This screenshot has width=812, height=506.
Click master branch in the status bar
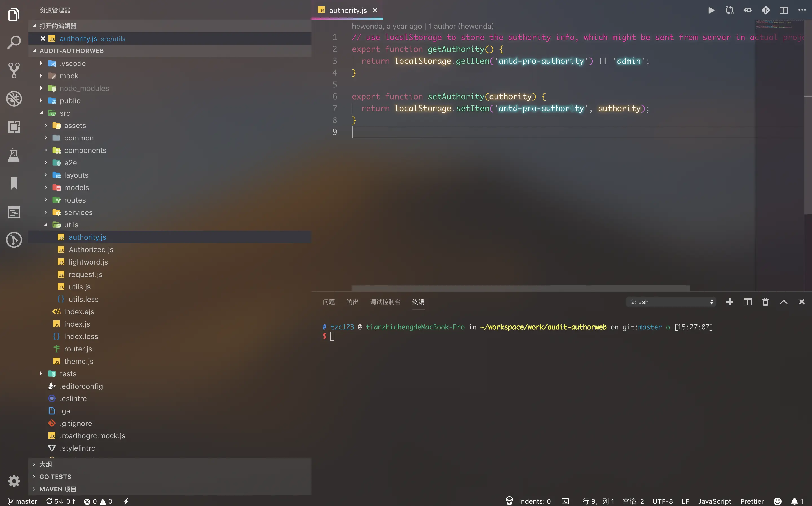coord(22,501)
